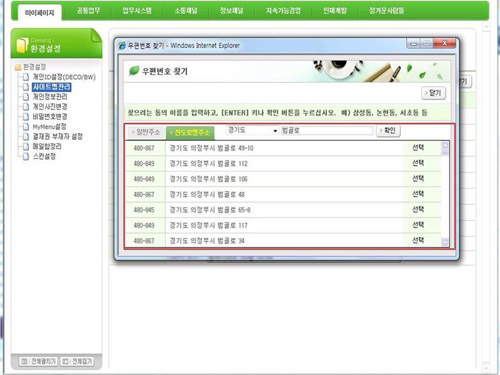Click the green leaf icon beside 우편번호 찾기
Viewport: 500px width, 375px height.
click(134, 71)
